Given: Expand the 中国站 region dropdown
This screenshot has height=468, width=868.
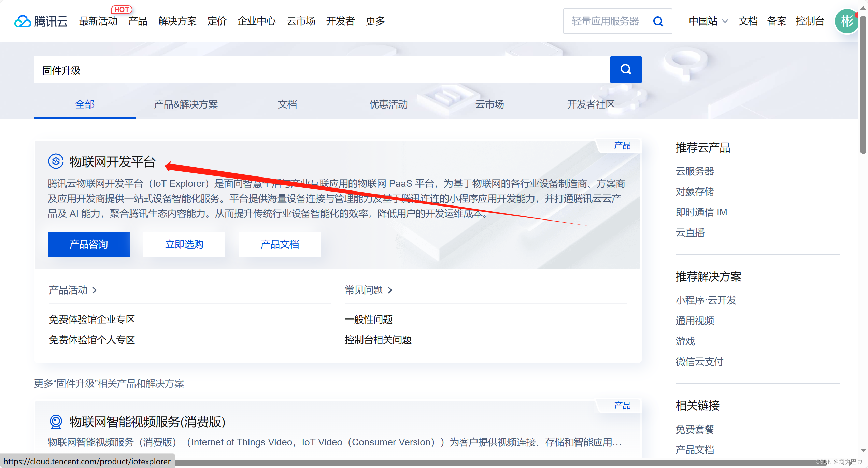Looking at the screenshot, I should (708, 21).
